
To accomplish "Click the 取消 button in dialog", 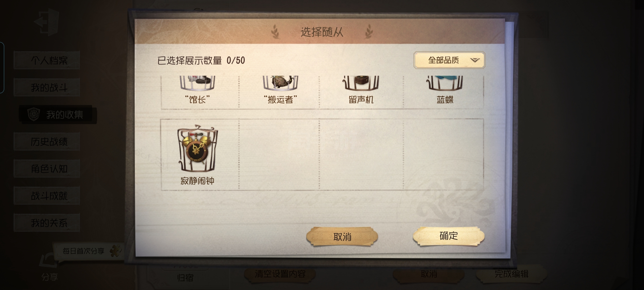I will tap(342, 237).
